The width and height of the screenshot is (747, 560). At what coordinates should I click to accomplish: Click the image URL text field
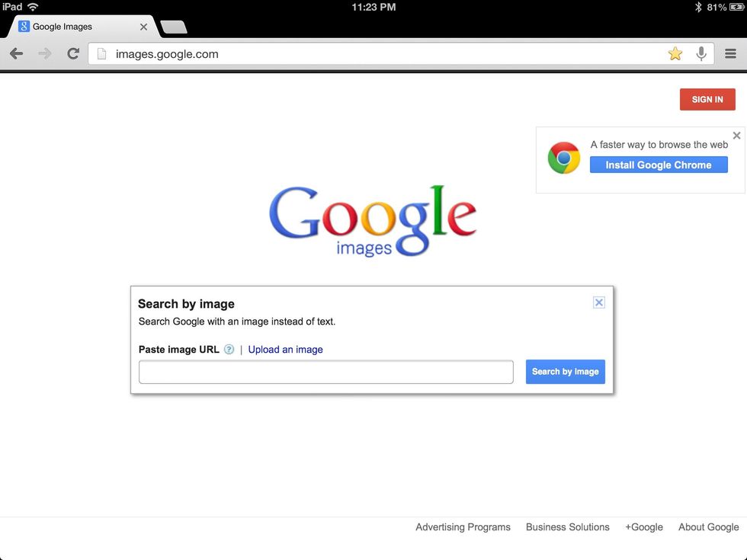click(x=326, y=372)
